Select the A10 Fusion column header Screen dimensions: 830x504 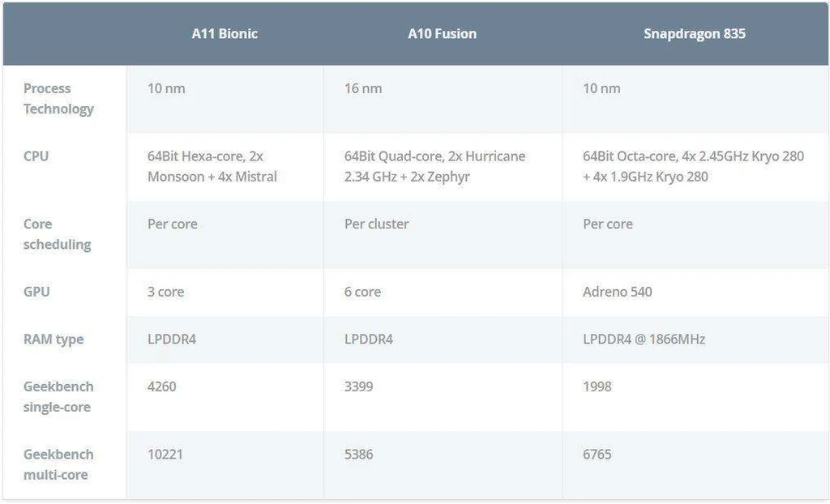click(442, 34)
